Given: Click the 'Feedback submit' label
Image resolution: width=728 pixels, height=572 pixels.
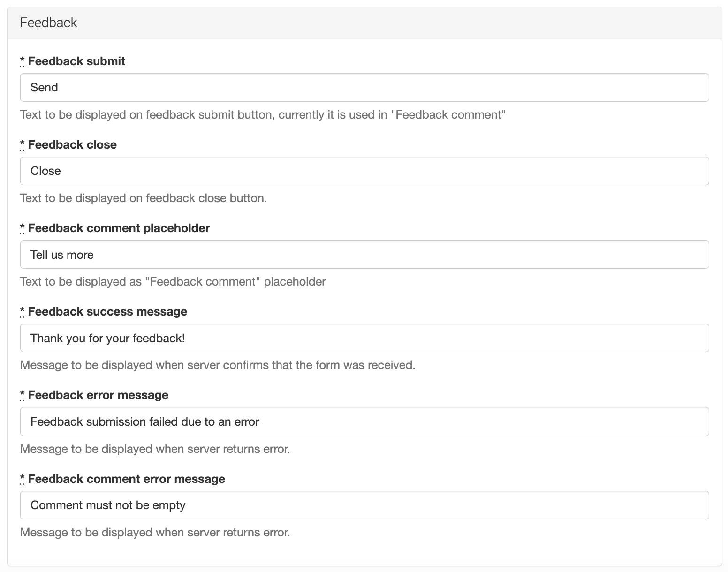Looking at the screenshot, I should pyautogui.click(x=76, y=61).
